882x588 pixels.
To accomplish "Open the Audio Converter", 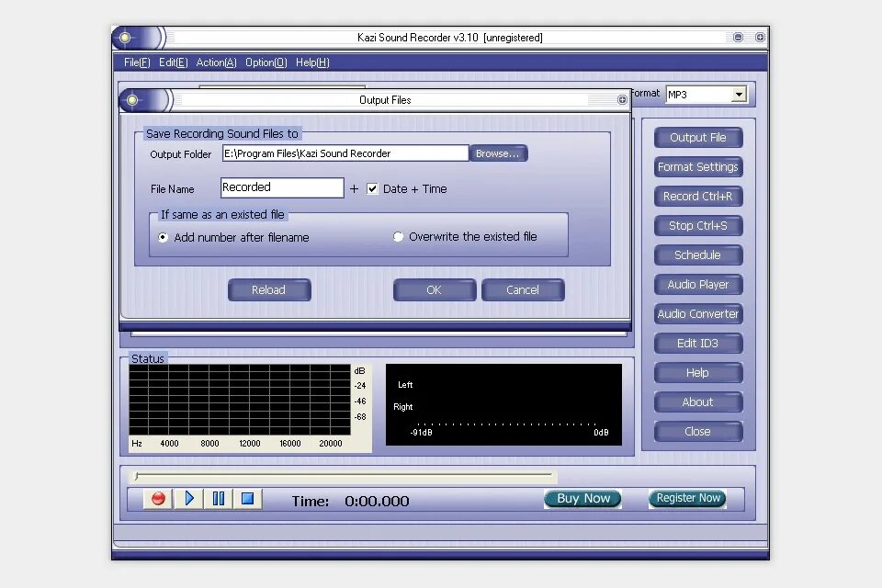I will tap(698, 314).
